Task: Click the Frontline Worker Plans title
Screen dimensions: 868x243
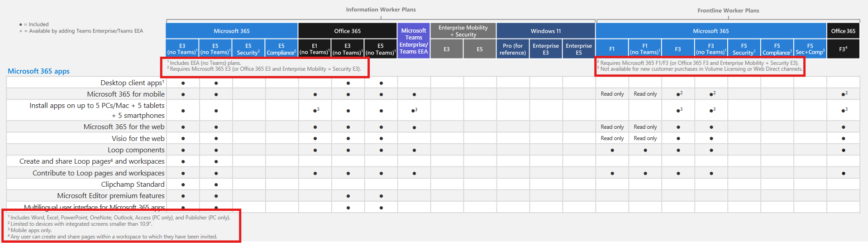Action: click(x=728, y=10)
